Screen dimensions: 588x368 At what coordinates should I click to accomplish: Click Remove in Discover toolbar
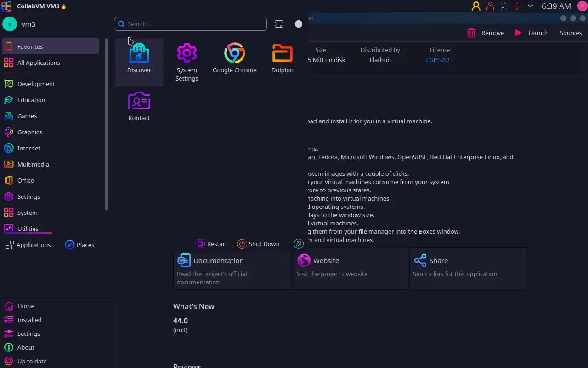point(486,33)
